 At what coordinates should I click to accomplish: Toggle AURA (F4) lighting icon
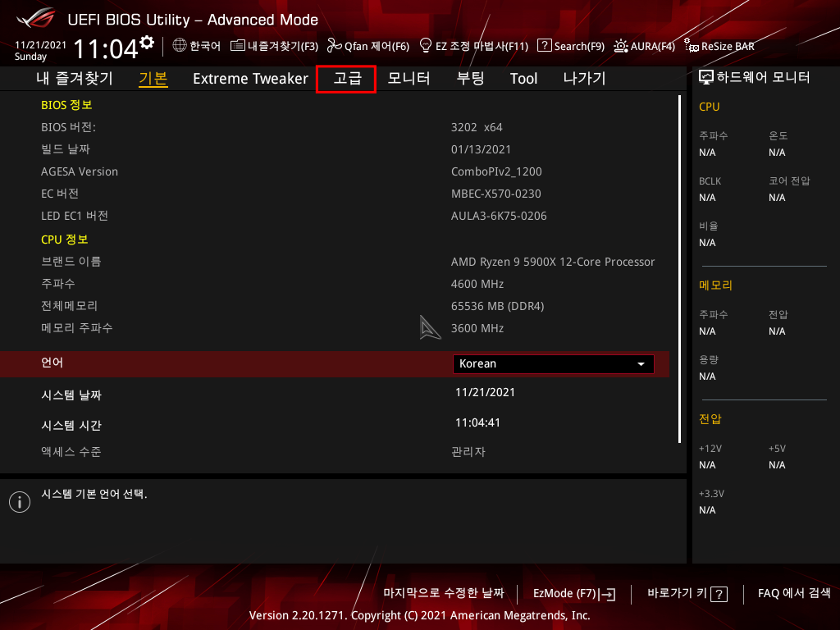(621, 46)
